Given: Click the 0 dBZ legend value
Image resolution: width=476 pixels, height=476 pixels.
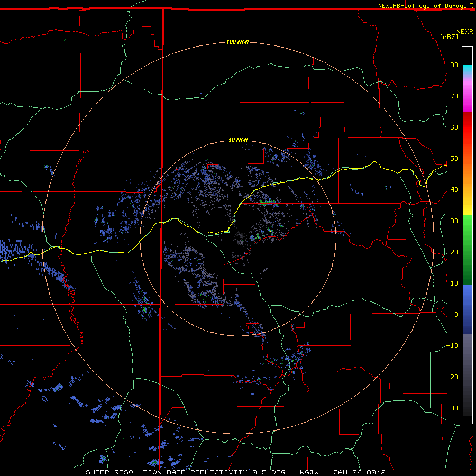Looking at the screenshot, I should click(456, 315).
